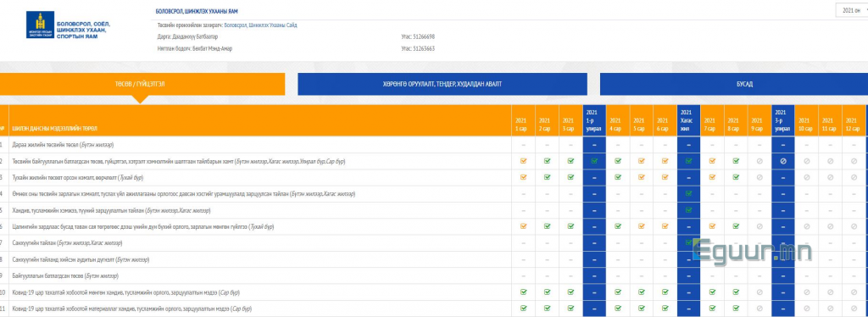
Task: Click the Утас: 51266698 phone text
Action: click(x=418, y=36)
